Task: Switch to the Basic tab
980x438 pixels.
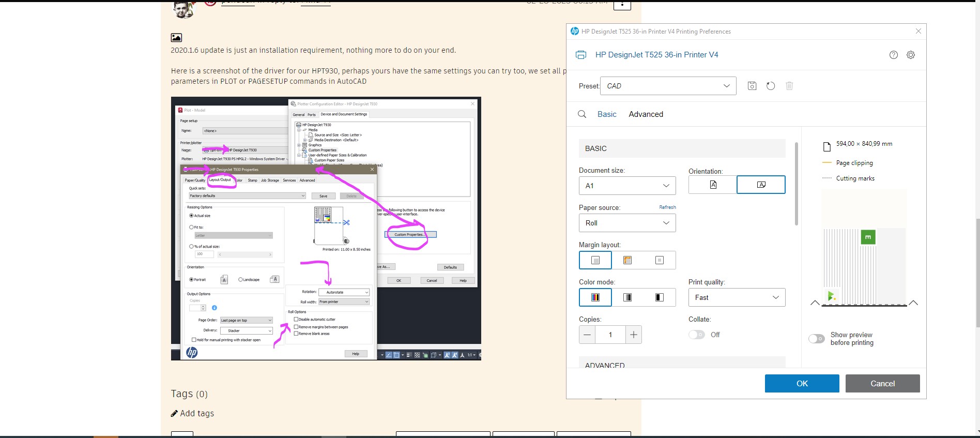Action: coord(607,114)
